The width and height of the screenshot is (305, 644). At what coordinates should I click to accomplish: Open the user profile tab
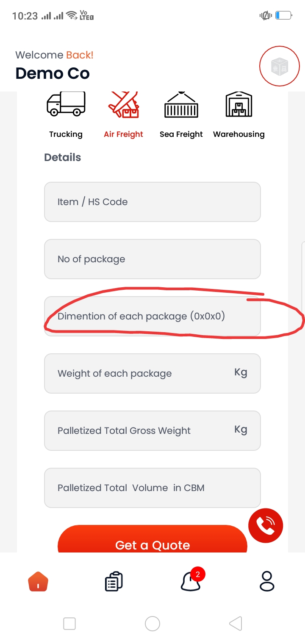click(267, 581)
